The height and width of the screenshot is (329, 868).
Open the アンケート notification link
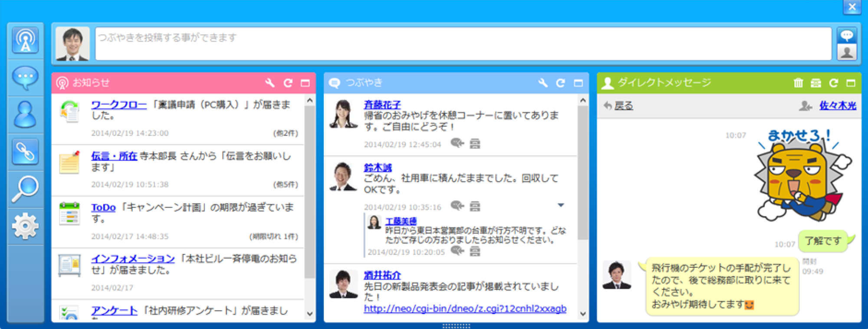(114, 310)
